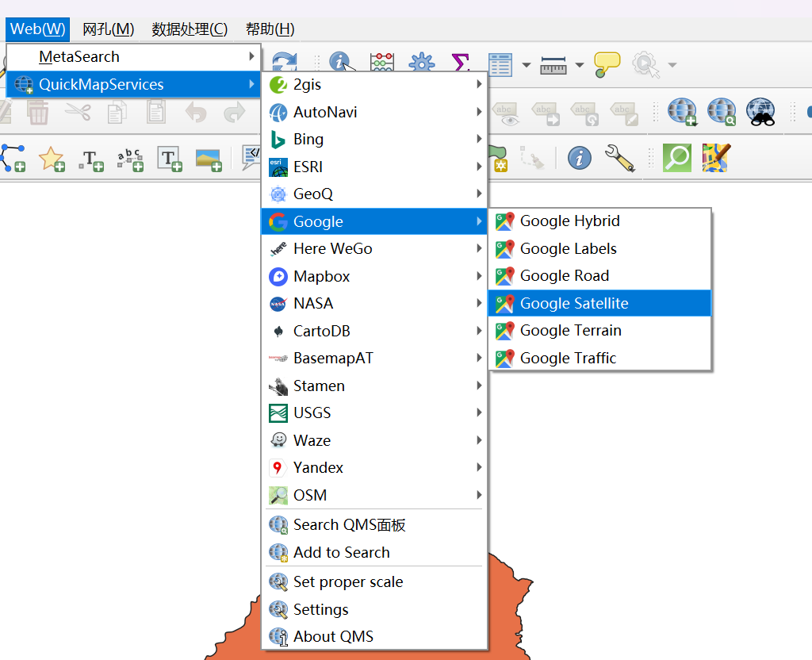Expand the 2gis provider submenu

[374, 84]
